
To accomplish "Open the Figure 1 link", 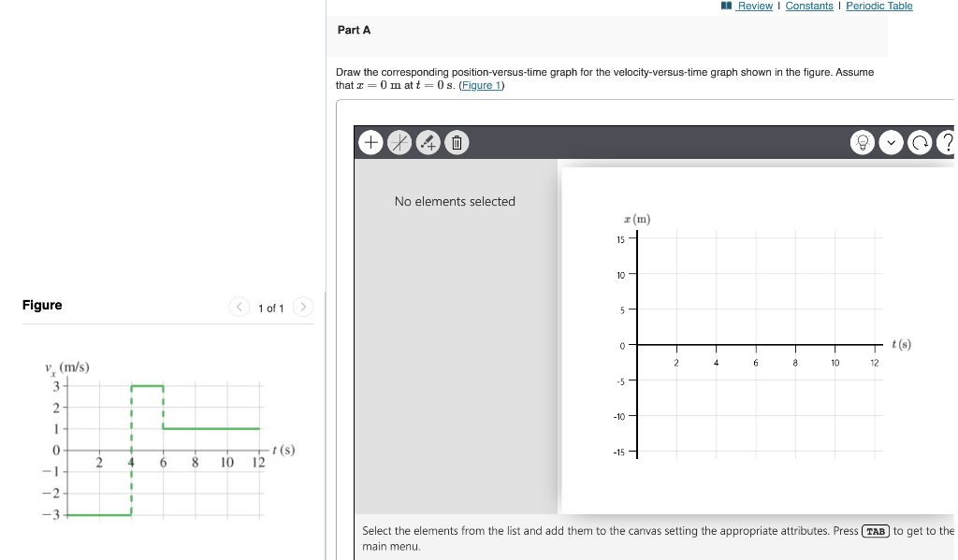I will coord(482,85).
